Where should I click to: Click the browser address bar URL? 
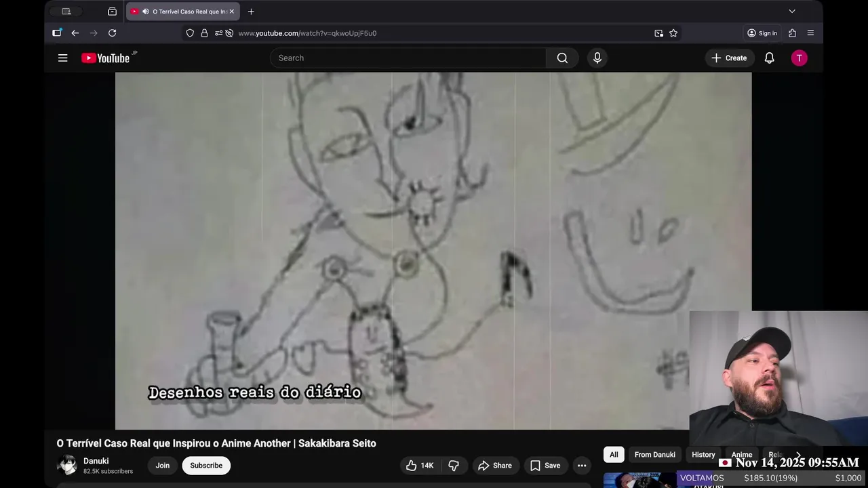[x=307, y=33]
